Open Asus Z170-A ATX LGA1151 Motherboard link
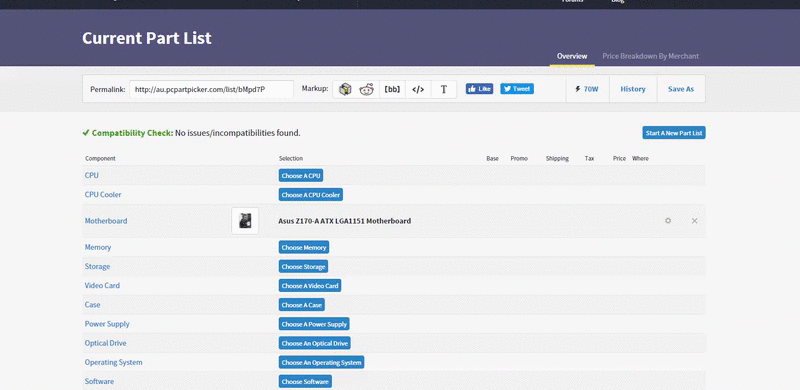The width and height of the screenshot is (800, 390). pyautogui.click(x=344, y=221)
